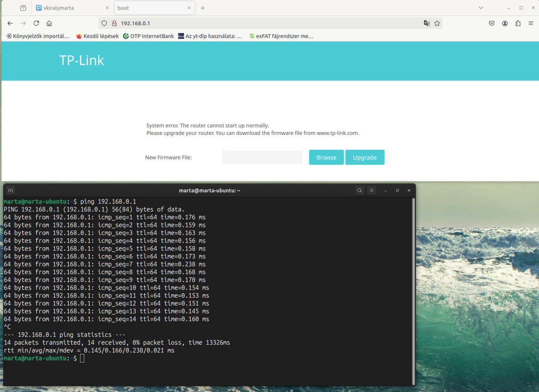Click the 'Please upgrade your router' text line
Viewport: 539px width, 392px height.
coord(253,133)
